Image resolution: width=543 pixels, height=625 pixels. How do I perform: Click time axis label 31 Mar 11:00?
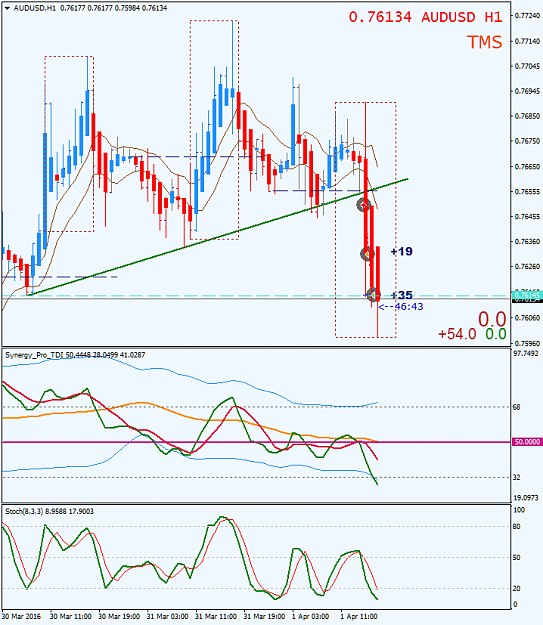click(x=216, y=616)
